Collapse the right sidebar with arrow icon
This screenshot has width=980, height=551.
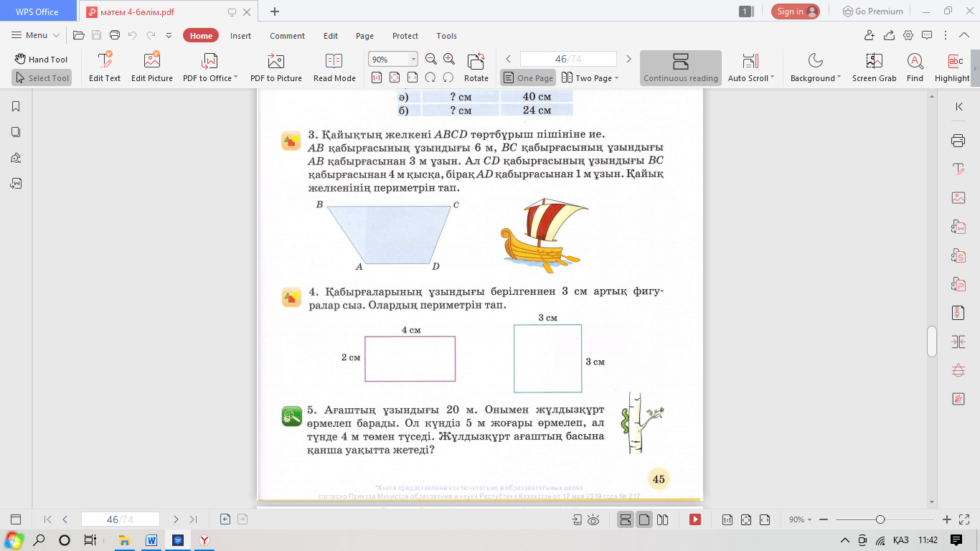click(x=959, y=106)
